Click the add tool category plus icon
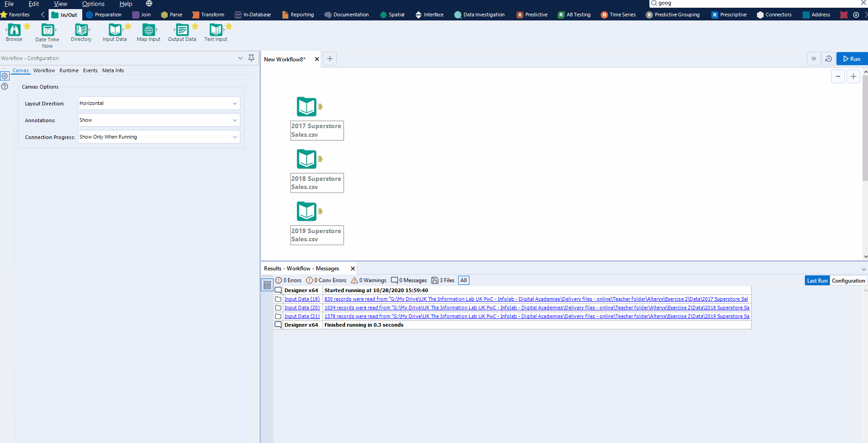The width and height of the screenshot is (868, 443). click(x=856, y=15)
